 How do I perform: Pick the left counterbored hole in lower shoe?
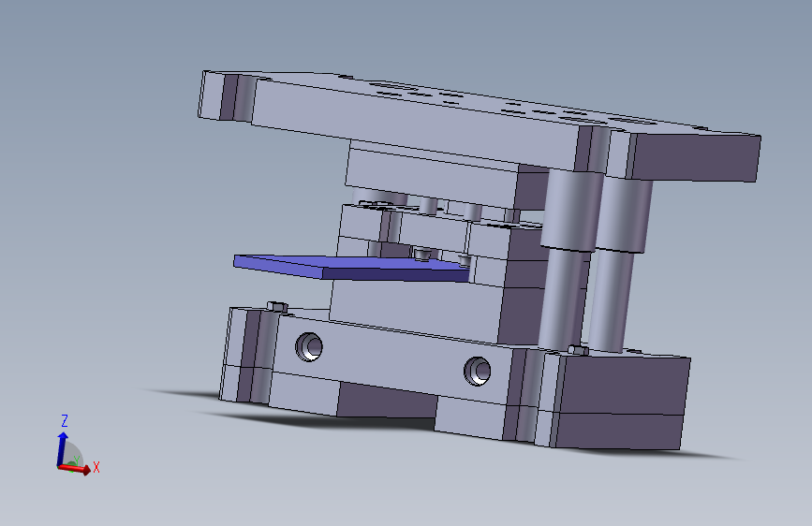coord(309,346)
